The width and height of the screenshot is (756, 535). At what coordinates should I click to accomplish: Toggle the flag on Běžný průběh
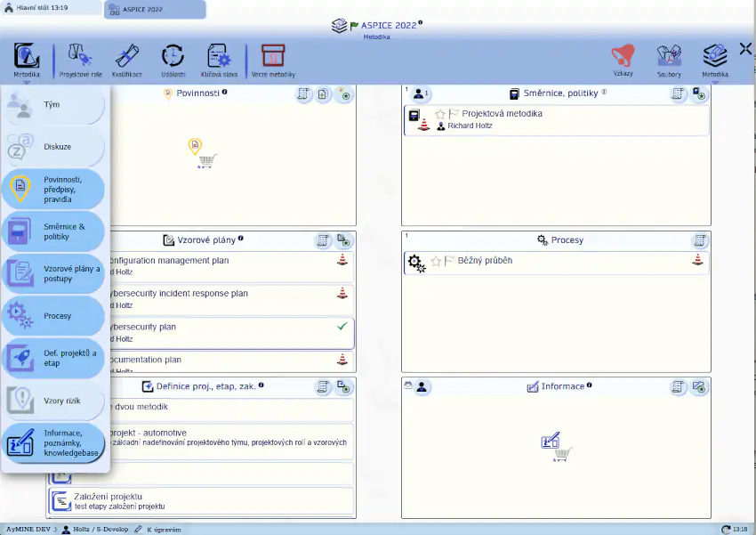point(451,261)
